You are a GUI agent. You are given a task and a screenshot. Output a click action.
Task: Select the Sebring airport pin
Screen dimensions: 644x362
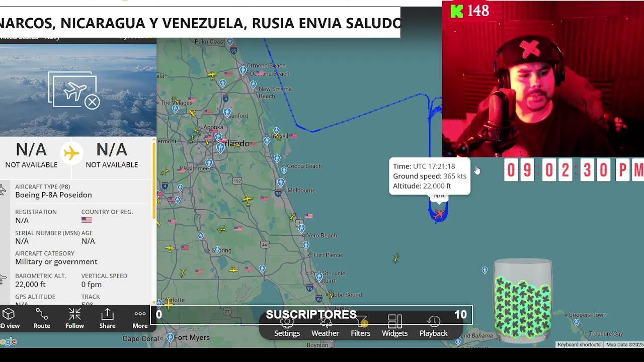click(217, 250)
